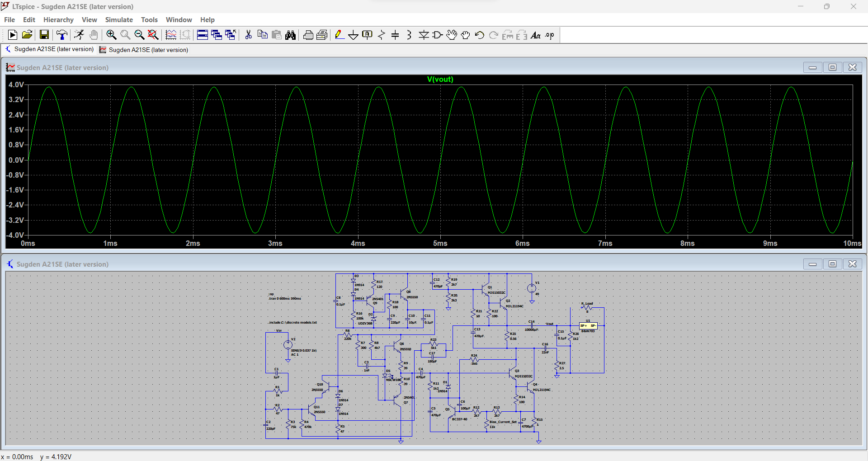The height and width of the screenshot is (461, 868).
Task: Click the Mirror toolbar icon
Action: [522, 35]
